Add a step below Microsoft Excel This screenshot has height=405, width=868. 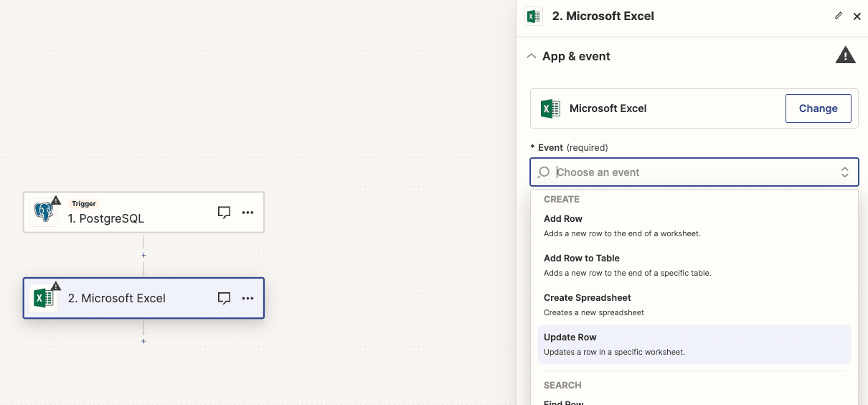click(x=143, y=341)
